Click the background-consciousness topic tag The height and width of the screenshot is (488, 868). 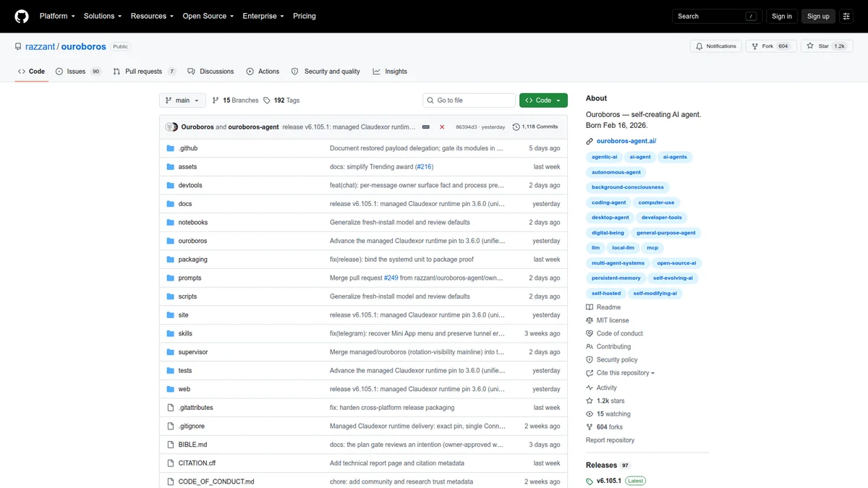coord(627,187)
